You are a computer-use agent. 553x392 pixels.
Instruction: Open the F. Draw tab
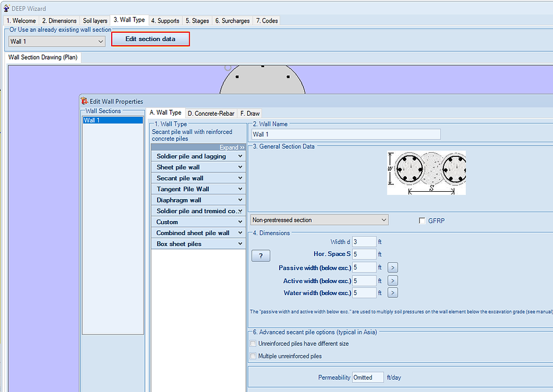point(250,113)
